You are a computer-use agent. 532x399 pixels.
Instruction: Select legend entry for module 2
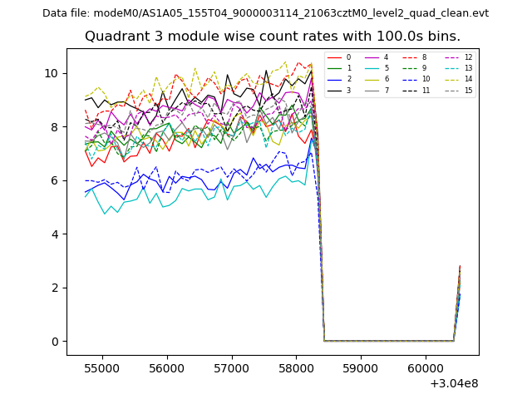click(335, 79)
